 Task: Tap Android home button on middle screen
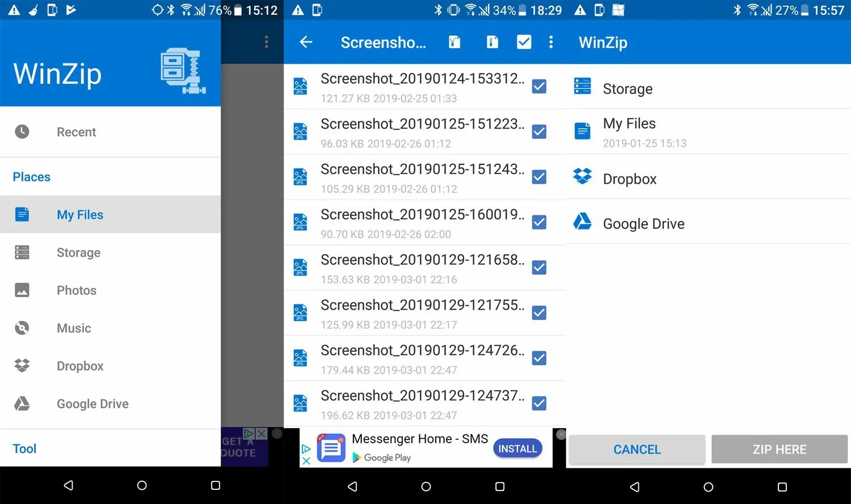[x=426, y=486]
